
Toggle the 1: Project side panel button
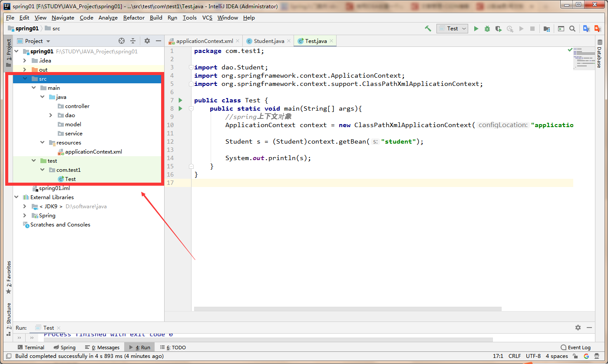coord(8,53)
